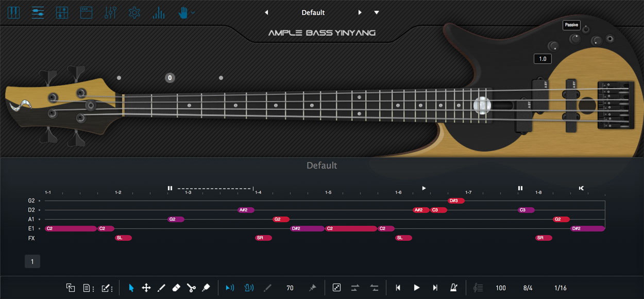Viewport: 644px width, 299px height.
Task: Click the 1.0 value field
Action: tap(543, 59)
